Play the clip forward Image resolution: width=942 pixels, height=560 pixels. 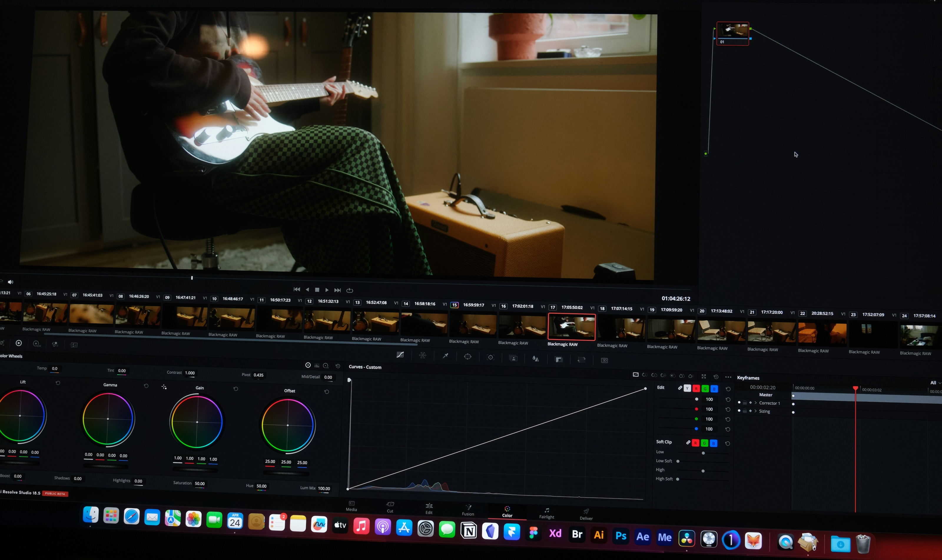327,290
